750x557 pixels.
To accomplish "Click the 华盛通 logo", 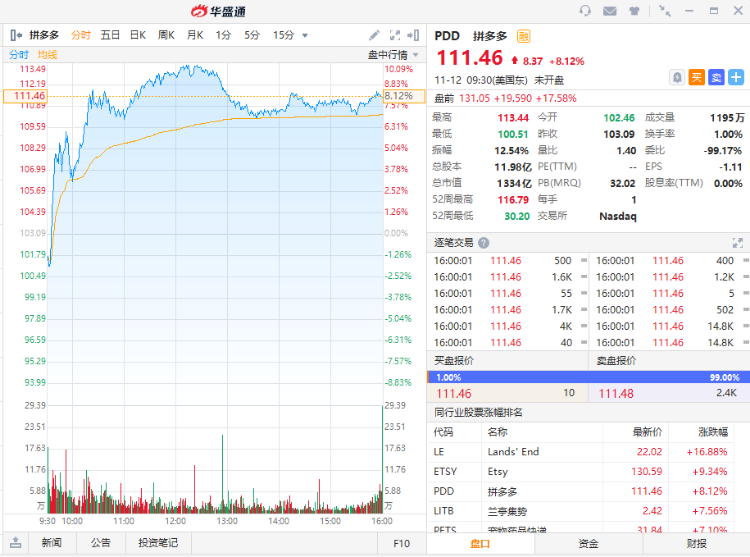I will pyautogui.click(x=218, y=11).
